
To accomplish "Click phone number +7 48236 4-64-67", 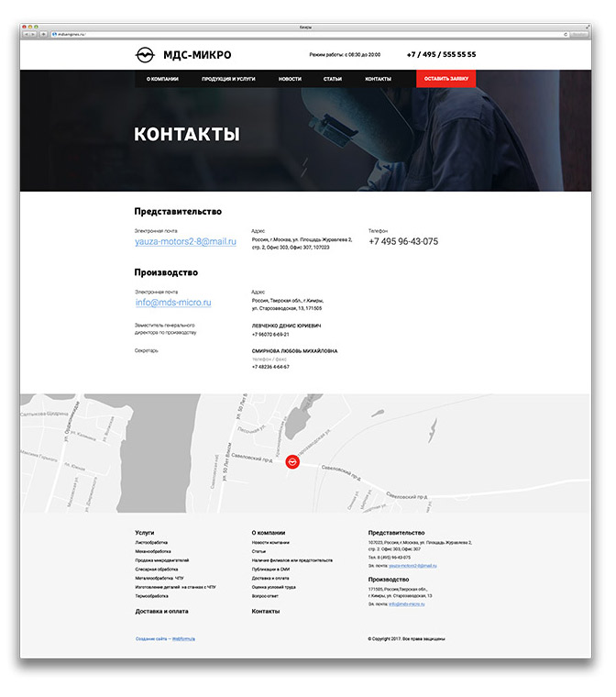I will coord(270,367).
